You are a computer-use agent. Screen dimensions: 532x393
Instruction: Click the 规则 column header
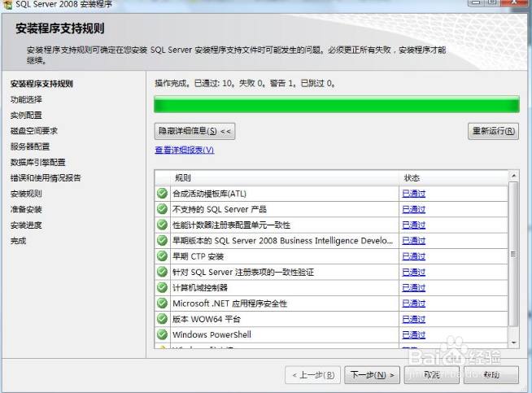pos(285,178)
